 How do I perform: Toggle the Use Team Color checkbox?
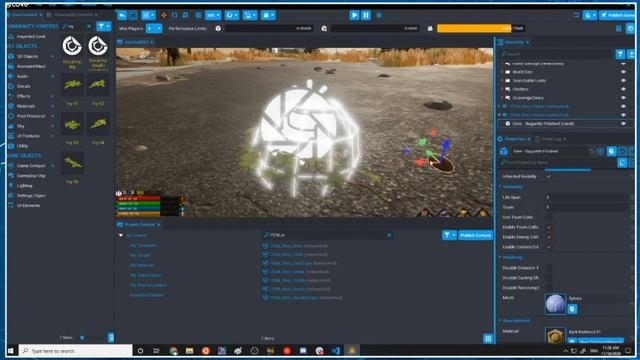click(x=549, y=217)
